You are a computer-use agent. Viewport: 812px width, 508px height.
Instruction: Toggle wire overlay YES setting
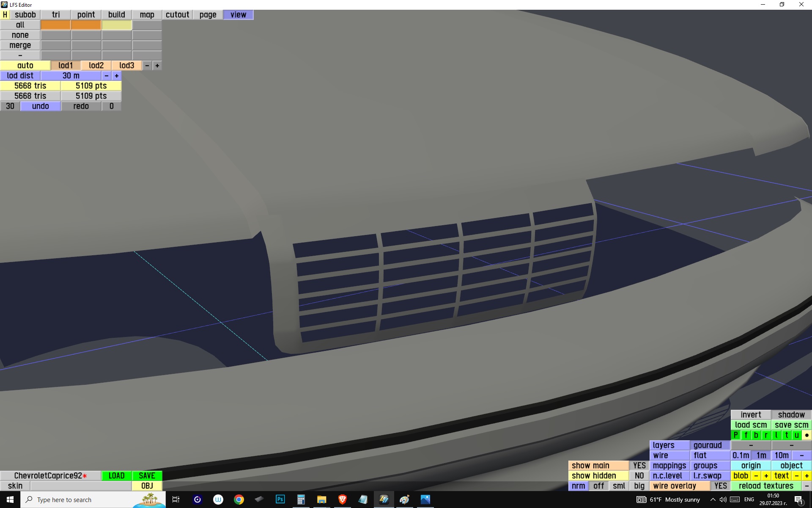(x=720, y=486)
